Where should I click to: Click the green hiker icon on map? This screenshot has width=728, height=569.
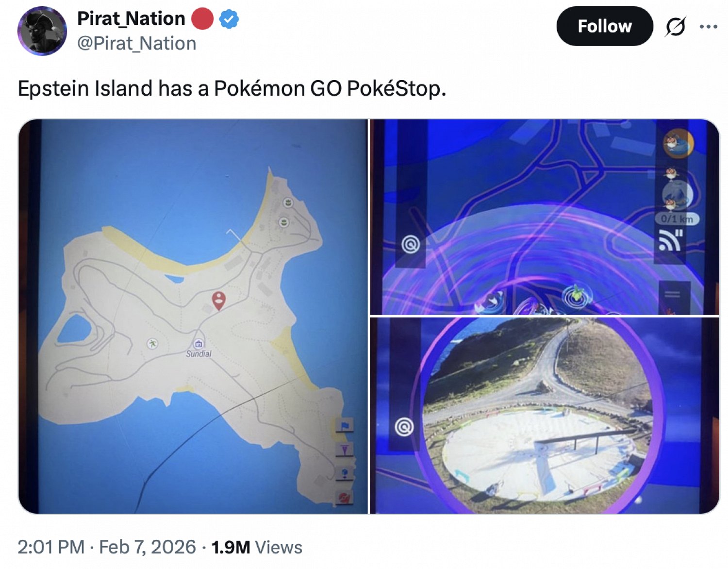click(153, 344)
